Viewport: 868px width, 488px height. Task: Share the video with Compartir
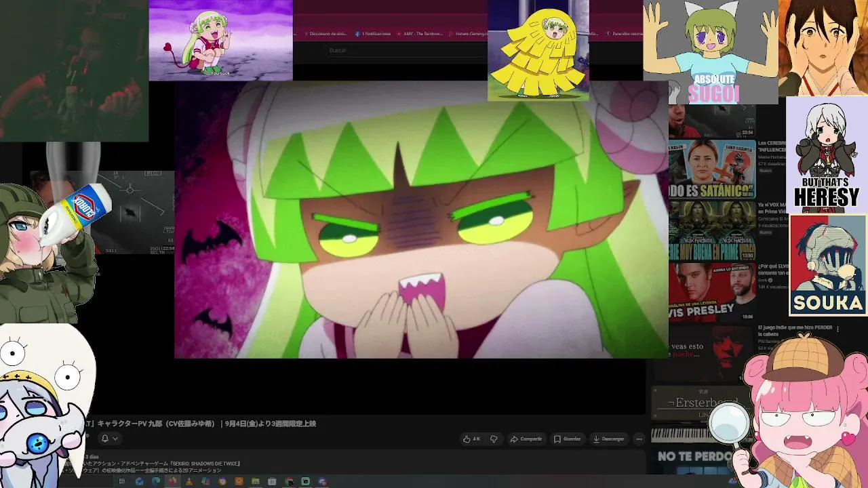click(526, 439)
